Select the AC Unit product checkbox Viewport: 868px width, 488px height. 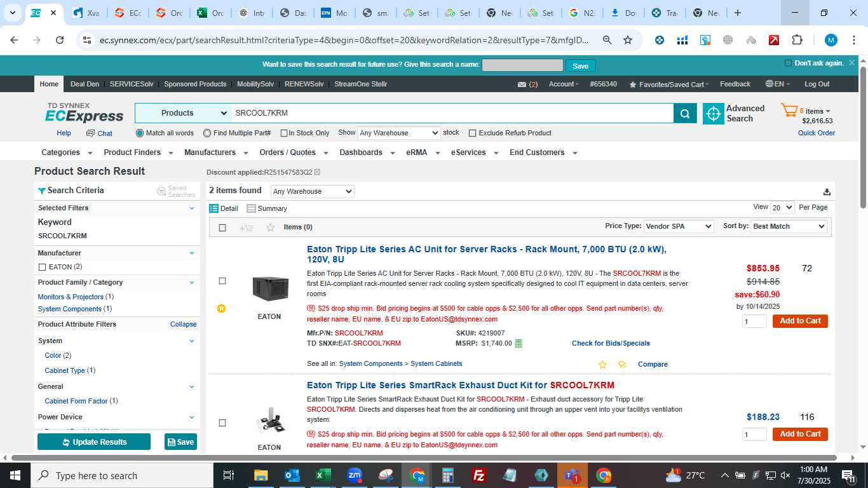click(222, 281)
